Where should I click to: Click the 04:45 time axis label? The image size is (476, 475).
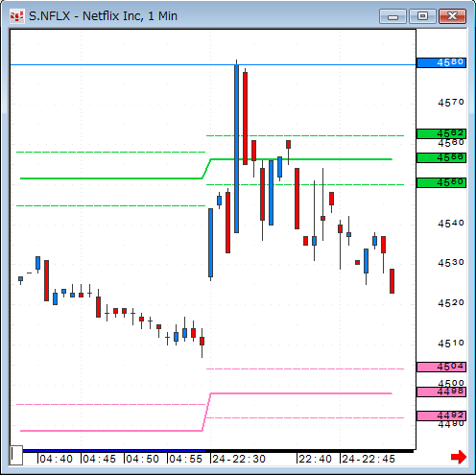(99, 459)
